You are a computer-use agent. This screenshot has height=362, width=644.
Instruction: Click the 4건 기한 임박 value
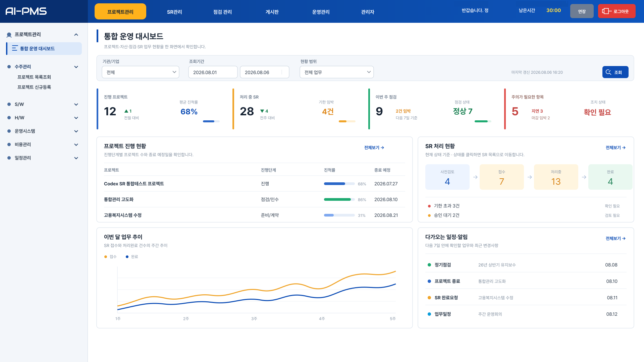point(328,111)
